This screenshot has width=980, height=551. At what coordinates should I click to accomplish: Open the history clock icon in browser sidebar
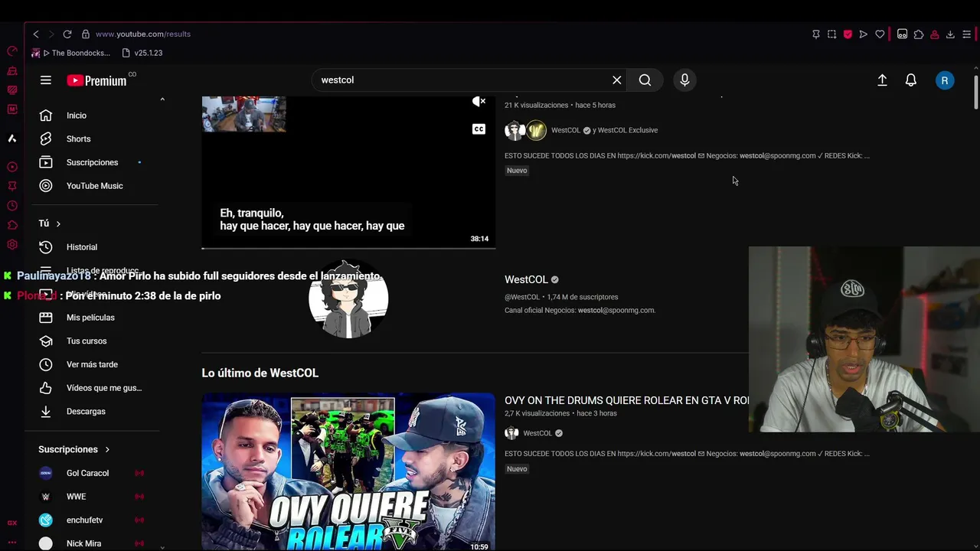(12, 206)
